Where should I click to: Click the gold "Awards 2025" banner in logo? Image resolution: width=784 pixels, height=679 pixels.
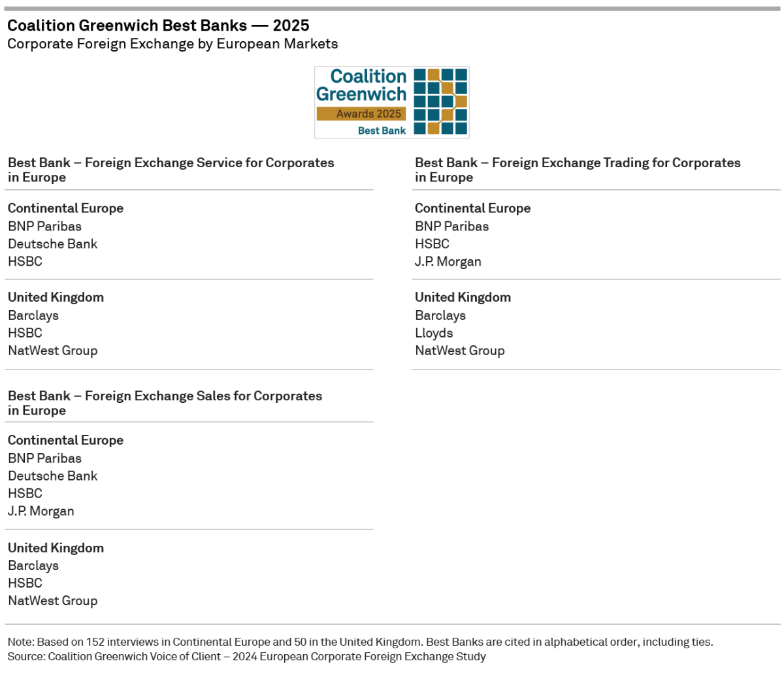[361, 114]
